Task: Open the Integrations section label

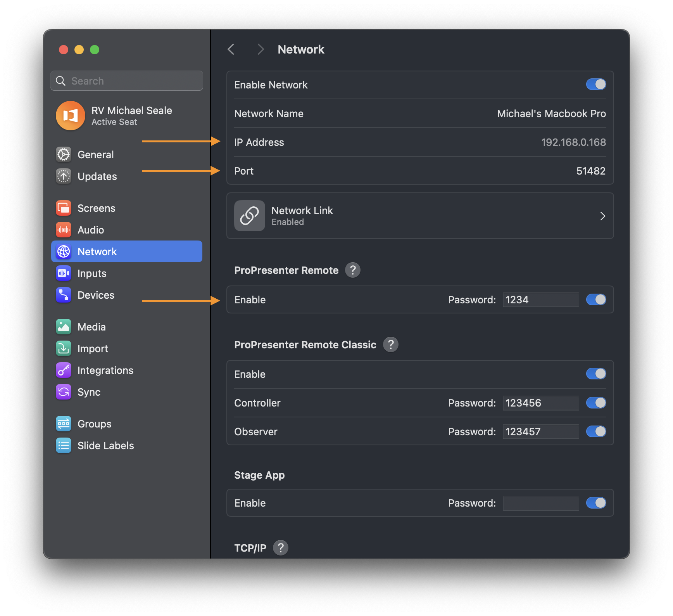Action: (x=105, y=370)
